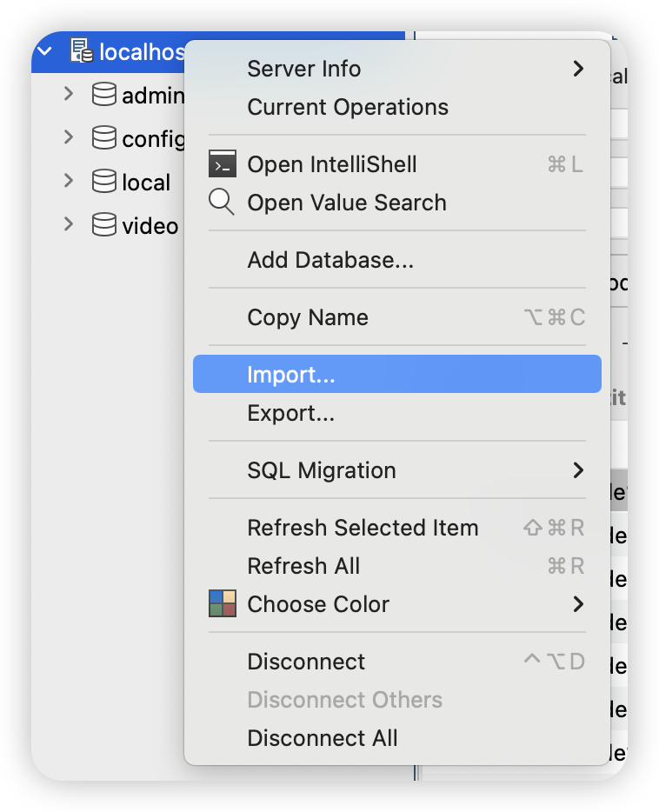Click the localhost server connection icon

(x=82, y=51)
